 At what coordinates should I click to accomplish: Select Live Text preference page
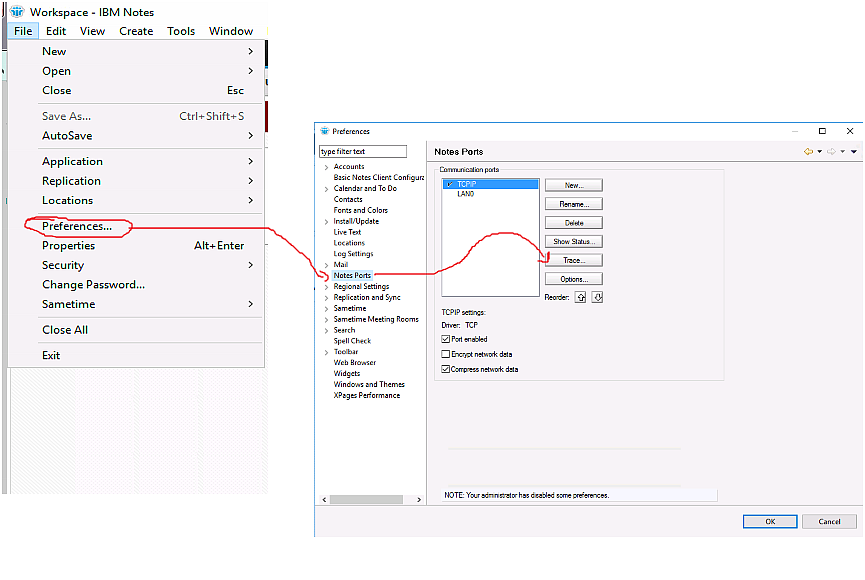348,232
